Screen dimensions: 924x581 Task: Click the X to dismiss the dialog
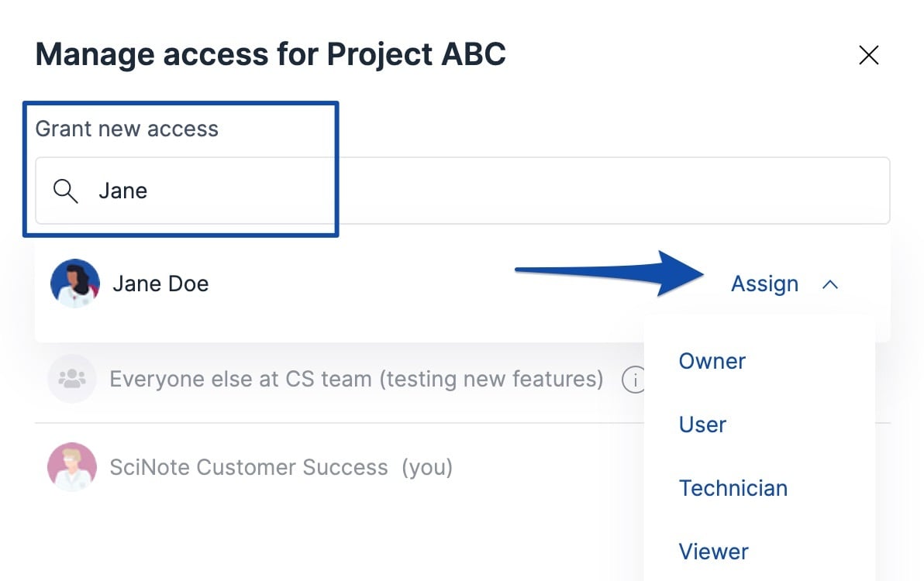click(868, 55)
